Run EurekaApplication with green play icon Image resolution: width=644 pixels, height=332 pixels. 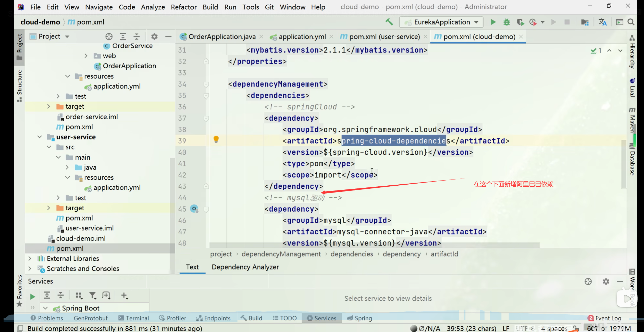click(x=493, y=22)
